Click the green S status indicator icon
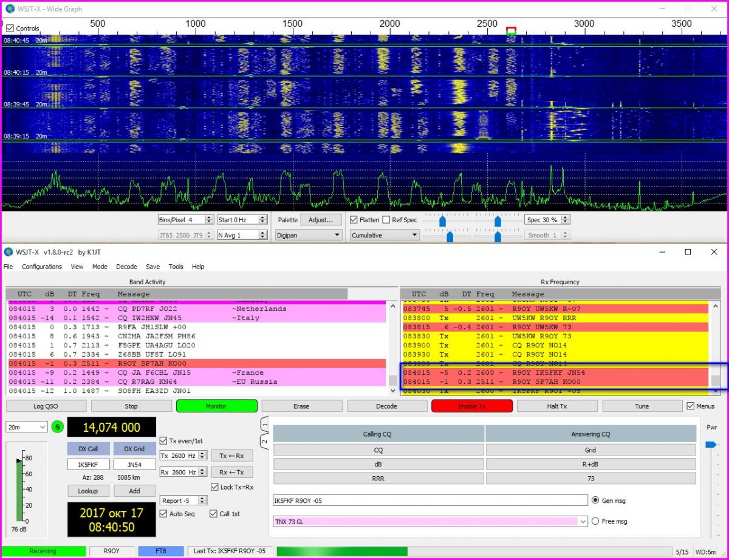 coord(58,427)
